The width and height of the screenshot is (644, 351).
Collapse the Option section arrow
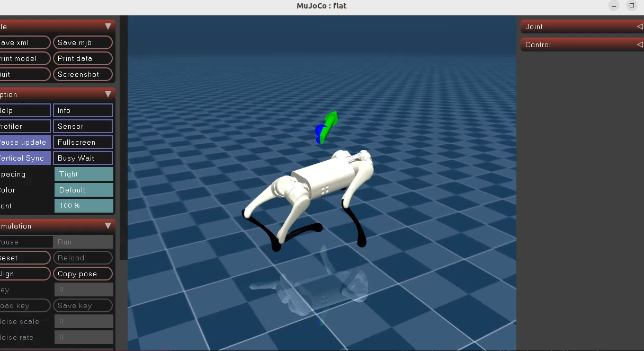108,94
